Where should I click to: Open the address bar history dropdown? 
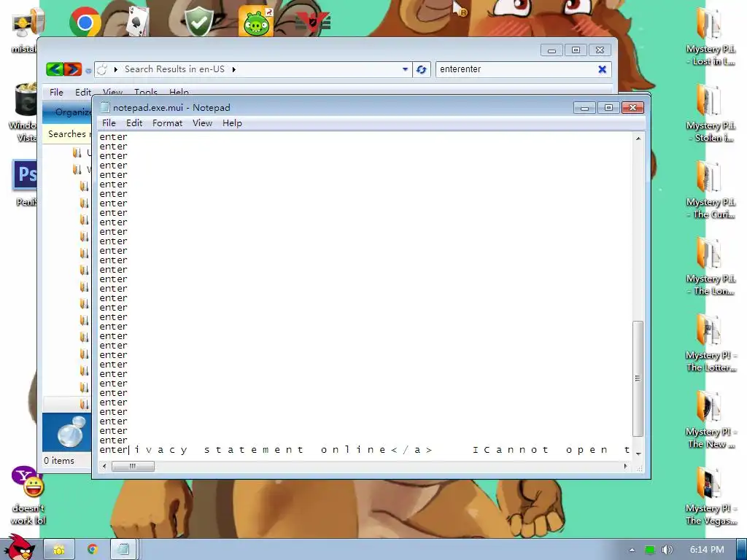405,69
